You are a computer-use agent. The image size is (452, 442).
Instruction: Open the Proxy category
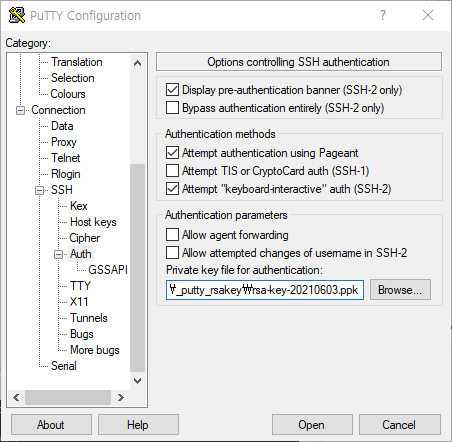(64, 142)
